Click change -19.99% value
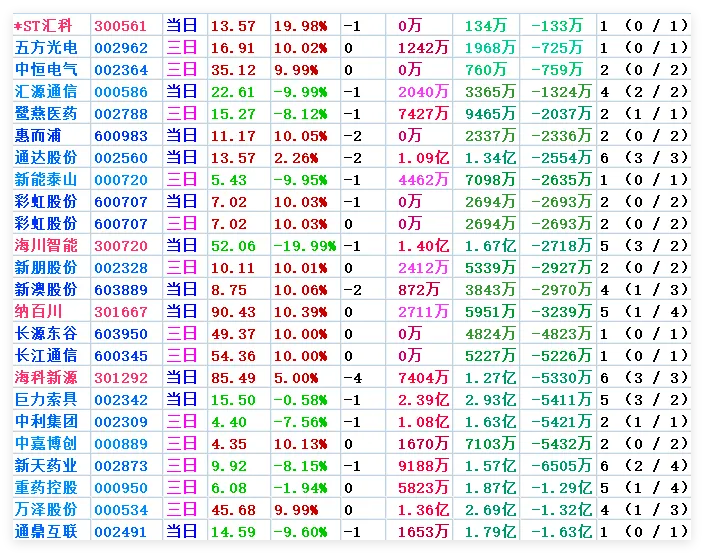 [305, 246]
